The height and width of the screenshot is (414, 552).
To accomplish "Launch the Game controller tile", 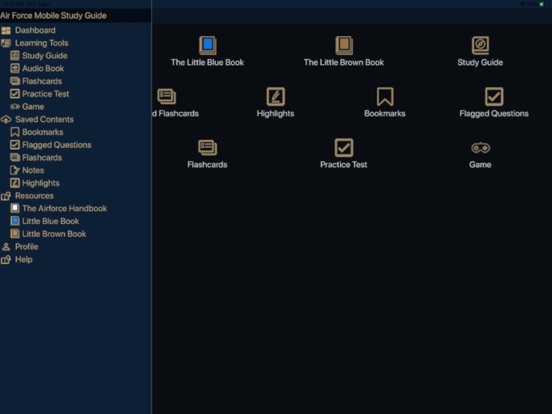I will [x=480, y=148].
